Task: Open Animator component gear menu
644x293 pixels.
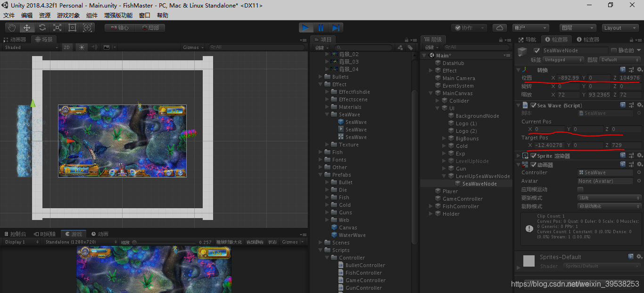Action: [x=639, y=164]
